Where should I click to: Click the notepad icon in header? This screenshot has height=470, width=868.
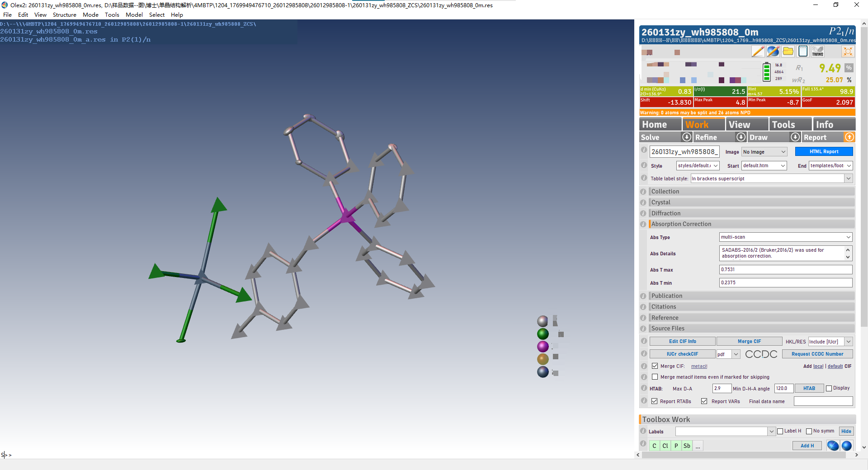(803, 52)
